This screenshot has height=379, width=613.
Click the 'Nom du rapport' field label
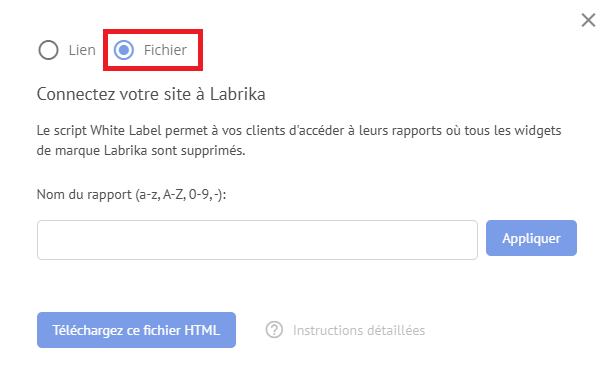(x=84, y=194)
